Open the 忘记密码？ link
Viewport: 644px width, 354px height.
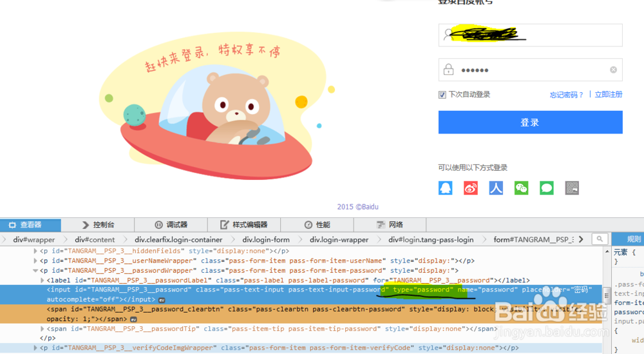(566, 95)
